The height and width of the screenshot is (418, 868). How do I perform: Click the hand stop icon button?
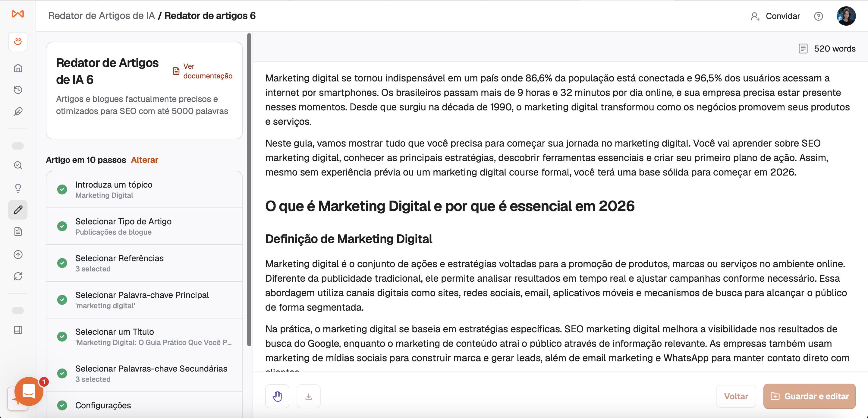(x=277, y=396)
